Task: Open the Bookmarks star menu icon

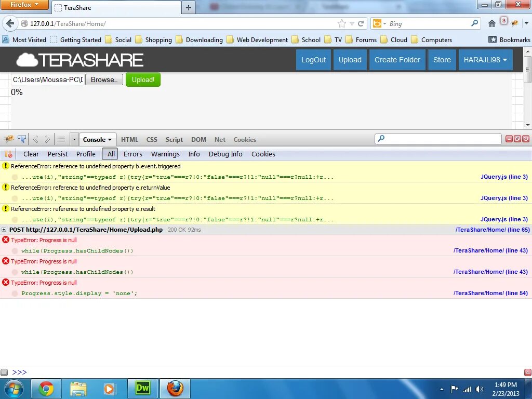Action: point(493,39)
